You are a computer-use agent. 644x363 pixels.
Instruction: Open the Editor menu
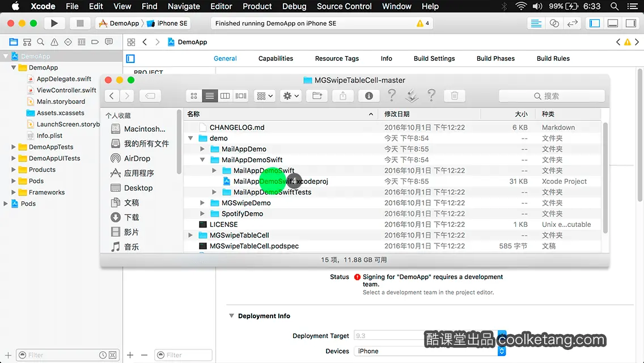pyautogui.click(x=221, y=6)
